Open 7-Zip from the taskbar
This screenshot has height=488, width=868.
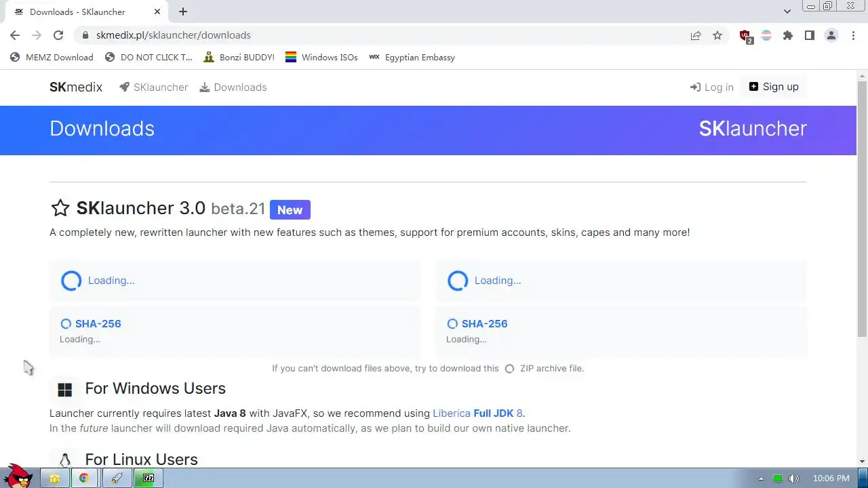149,478
